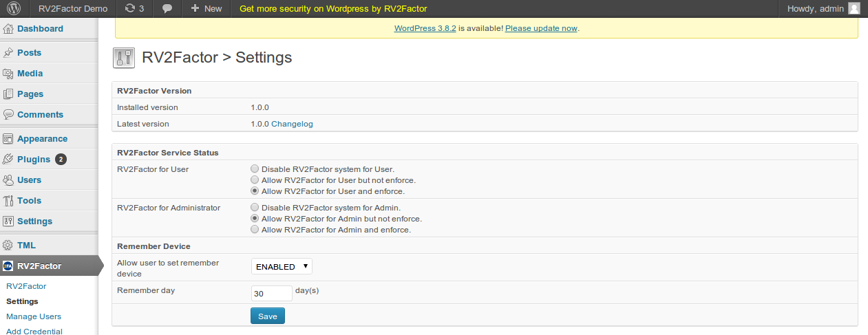Select Allow RV2Factor for User but not enforce
Image resolution: width=868 pixels, height=335 pixels.
255,180
